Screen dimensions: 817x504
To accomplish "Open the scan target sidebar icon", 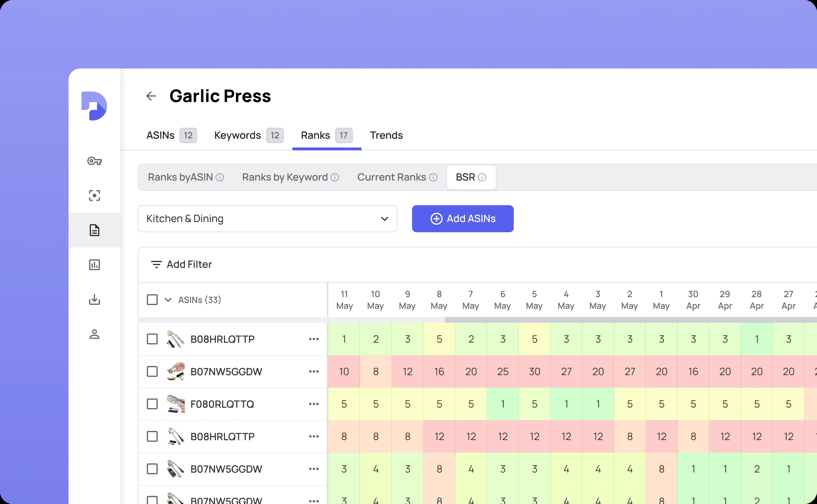I will pyautogui.click(x=94, y=196).
